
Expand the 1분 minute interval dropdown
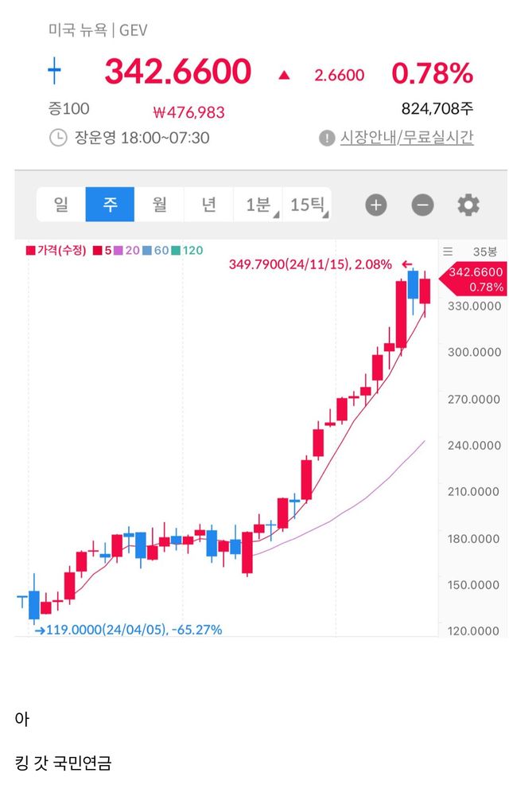coord(258,205)
